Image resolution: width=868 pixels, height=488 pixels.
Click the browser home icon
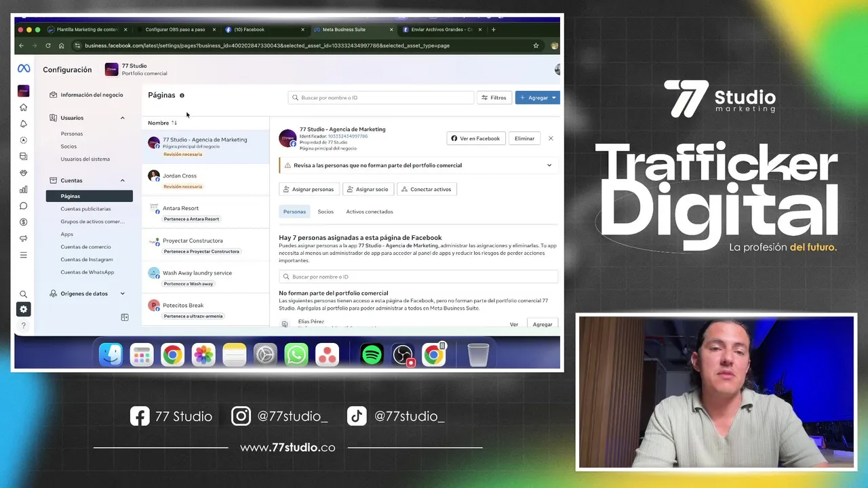click(x=61, y=45)
